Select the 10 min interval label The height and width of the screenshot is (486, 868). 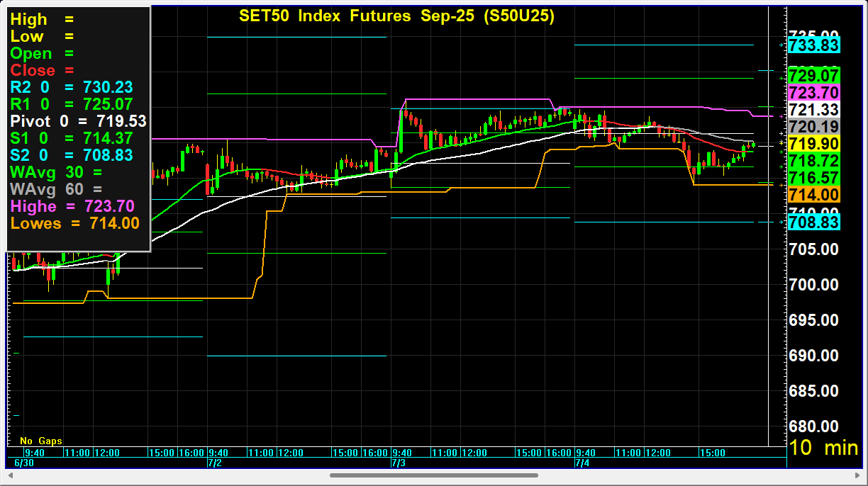click(x=823, y=448)
